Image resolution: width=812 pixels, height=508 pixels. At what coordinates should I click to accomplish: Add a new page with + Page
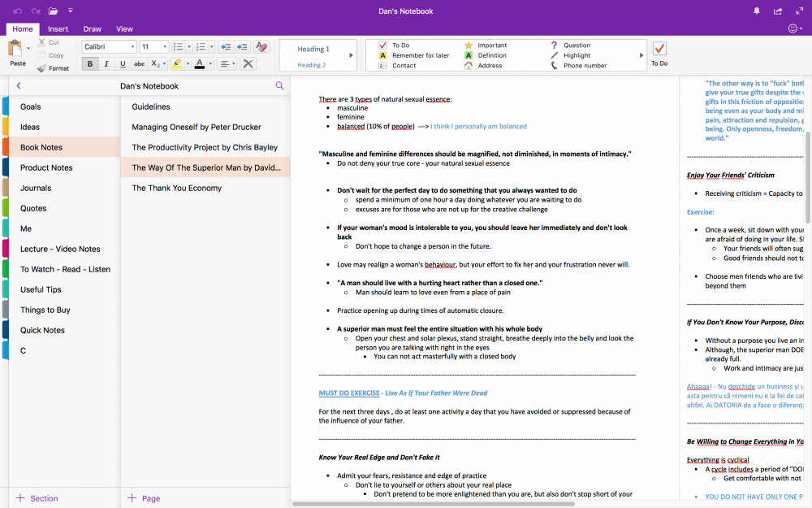(144, 498)
